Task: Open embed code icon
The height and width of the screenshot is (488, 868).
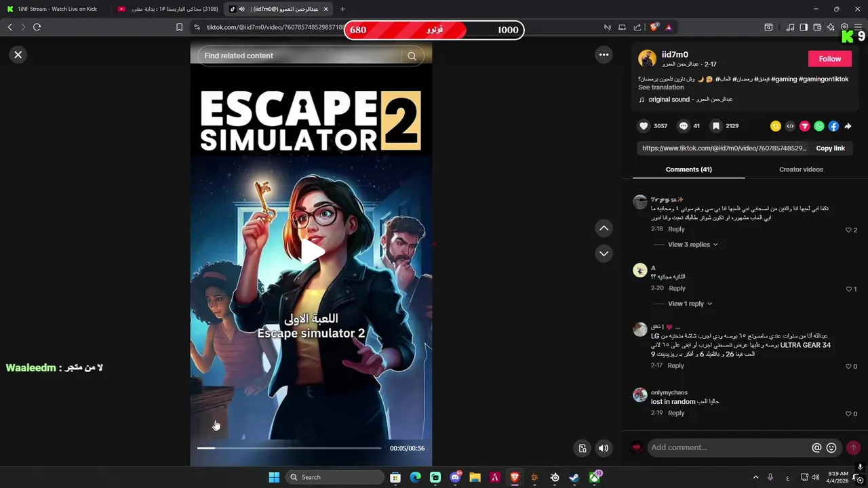Action: [790, 126]
